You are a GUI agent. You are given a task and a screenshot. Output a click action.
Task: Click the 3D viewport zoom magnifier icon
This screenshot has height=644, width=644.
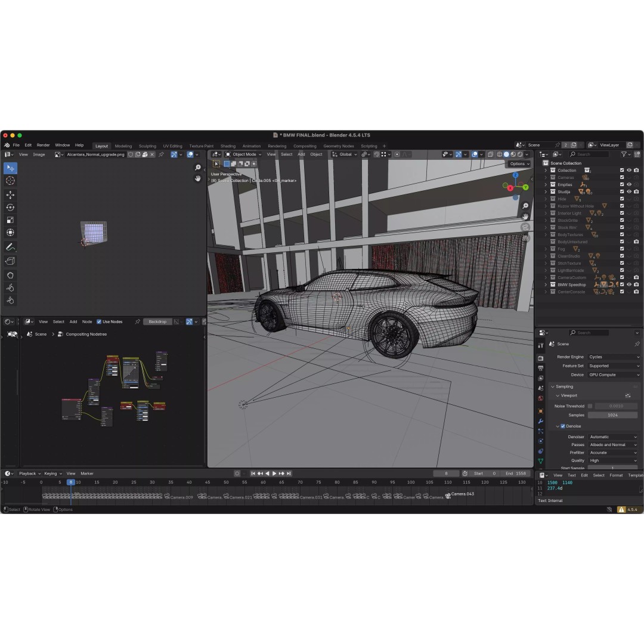point(525,206)
